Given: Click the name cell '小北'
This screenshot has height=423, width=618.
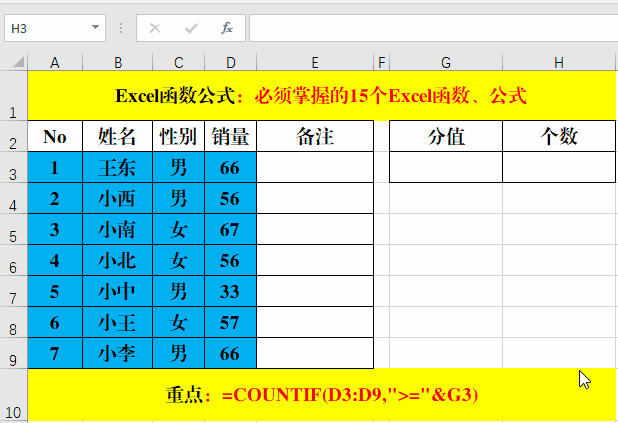Looking at the screenshot, I should coord(117,260).
